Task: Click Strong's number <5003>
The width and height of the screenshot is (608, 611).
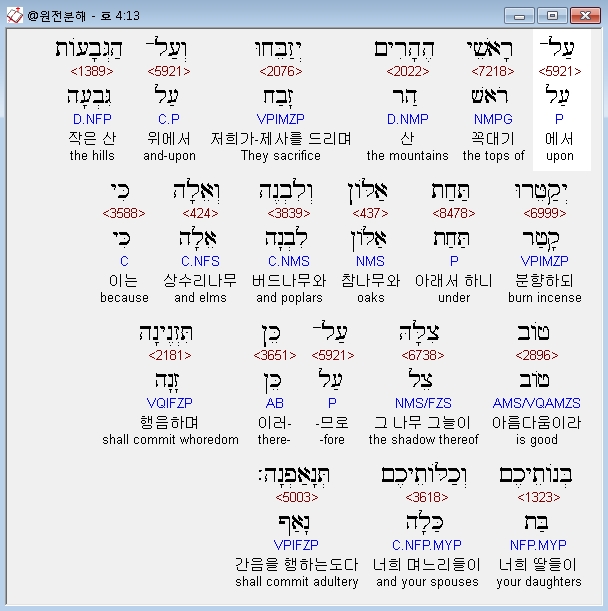Action: pos(297,497)
